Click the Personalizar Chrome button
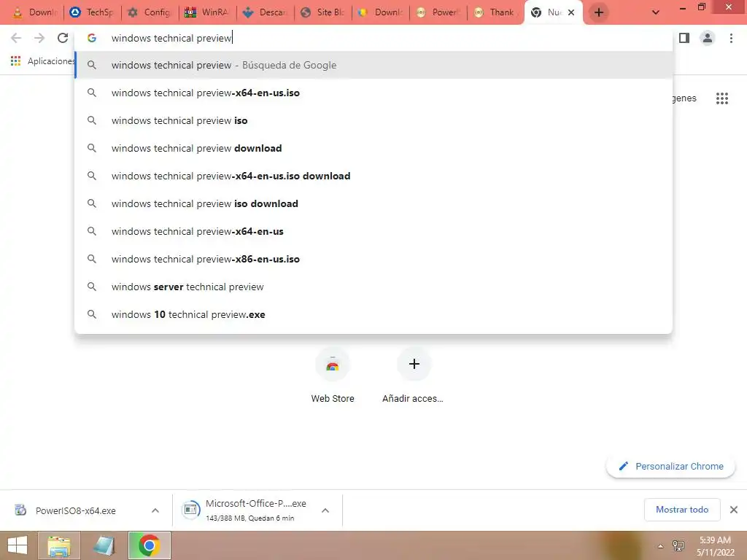 [671, 466]
